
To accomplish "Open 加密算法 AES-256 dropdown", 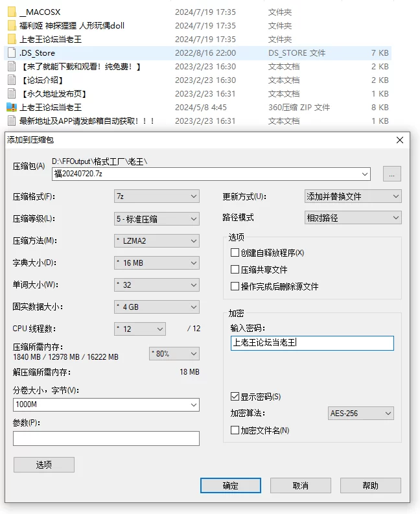I will [x=360, y=414].
